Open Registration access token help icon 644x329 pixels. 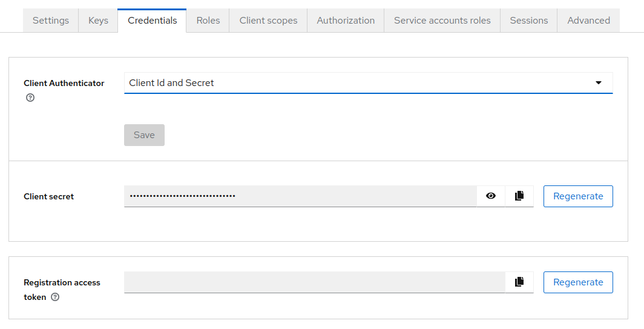[x=55, y=297]
